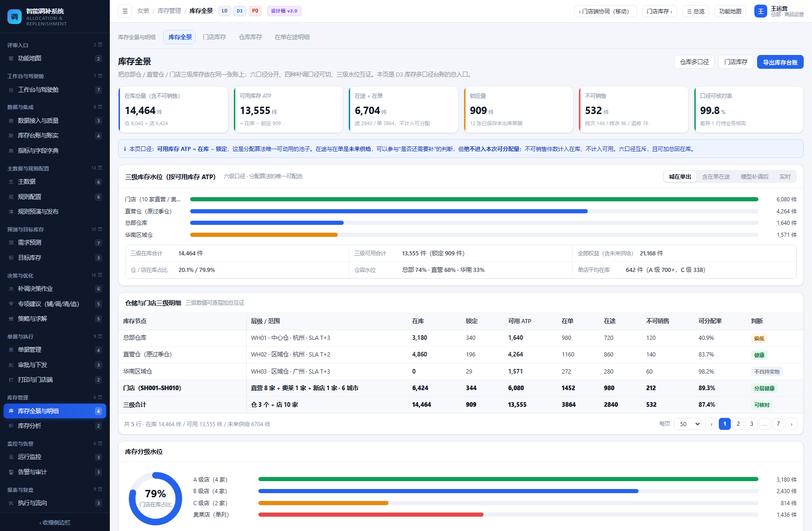Click the 单据管理 sidebar icon
This screenshot has height=531, width=812.
(x=11, y=350)
